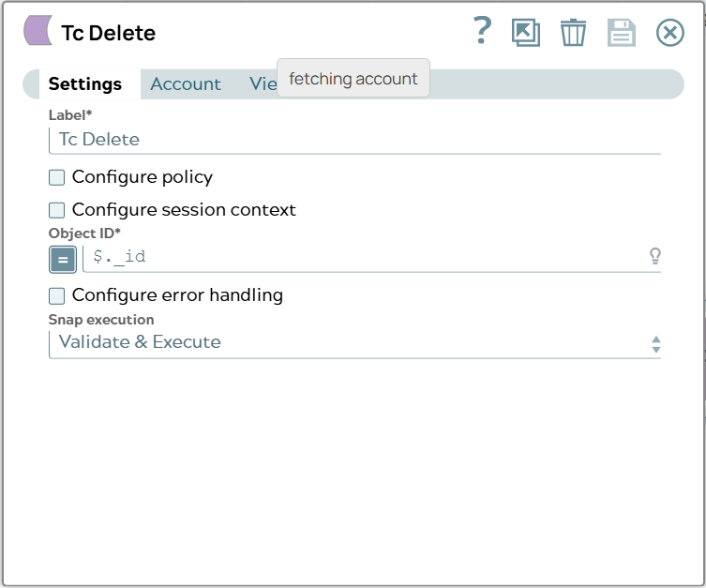Switch to the Account tab
This screenshot has width=706, height=588.
(x=186, y=84)
